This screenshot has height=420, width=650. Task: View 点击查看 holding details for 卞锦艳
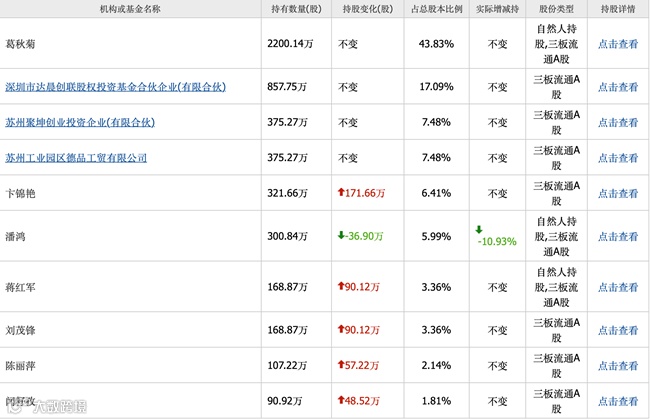tap(618, 194)
